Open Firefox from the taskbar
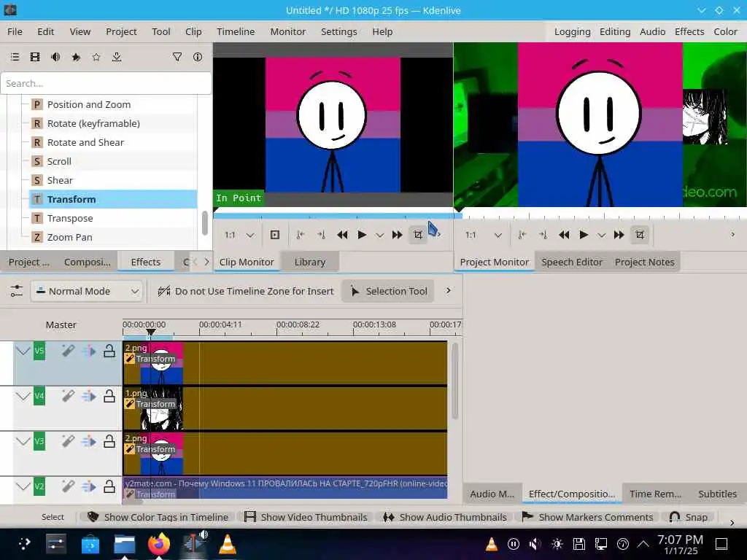Screen dimensions: 747x560 158,544
